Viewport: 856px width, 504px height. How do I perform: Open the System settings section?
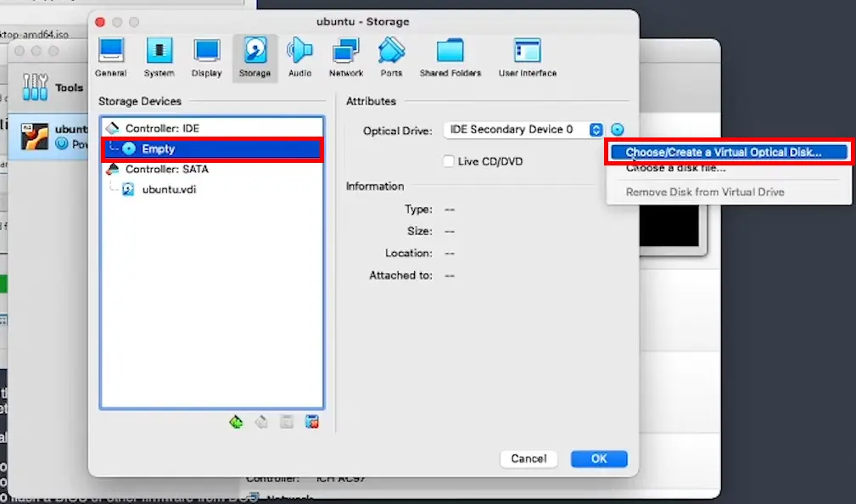click(x=159, y=58)
